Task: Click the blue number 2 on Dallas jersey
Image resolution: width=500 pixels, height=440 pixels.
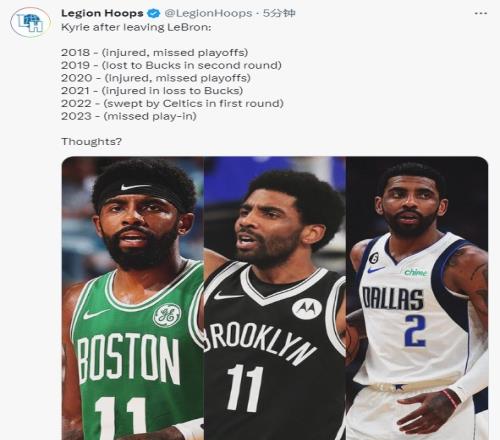Action: pyautogui.click(x=416, y=331)
